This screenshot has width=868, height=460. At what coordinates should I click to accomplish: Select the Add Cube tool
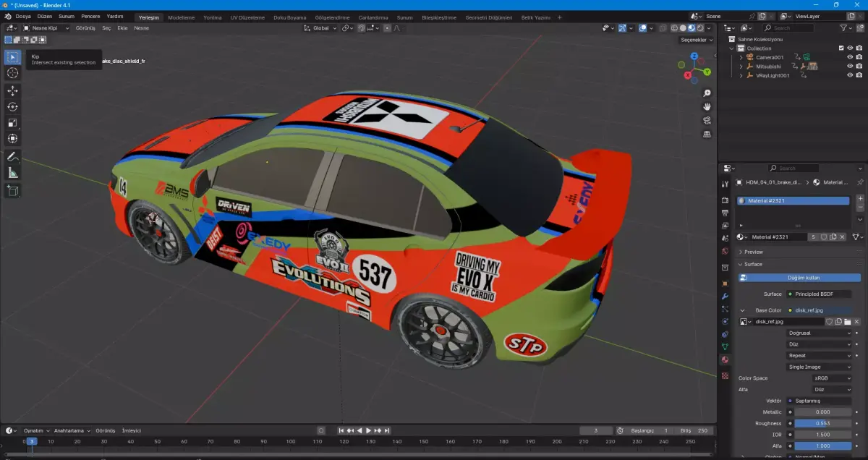[x=12, y=190]
